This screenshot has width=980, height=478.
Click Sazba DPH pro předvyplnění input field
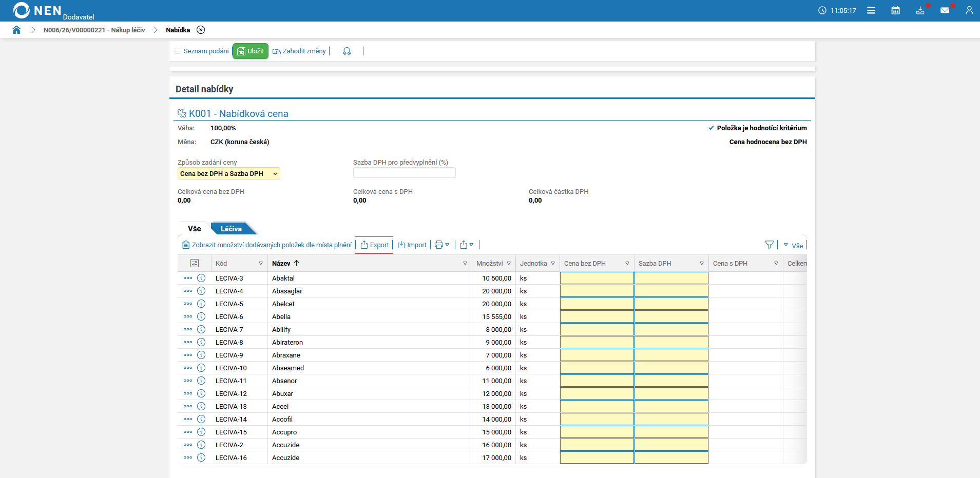(x=404, y=173)
